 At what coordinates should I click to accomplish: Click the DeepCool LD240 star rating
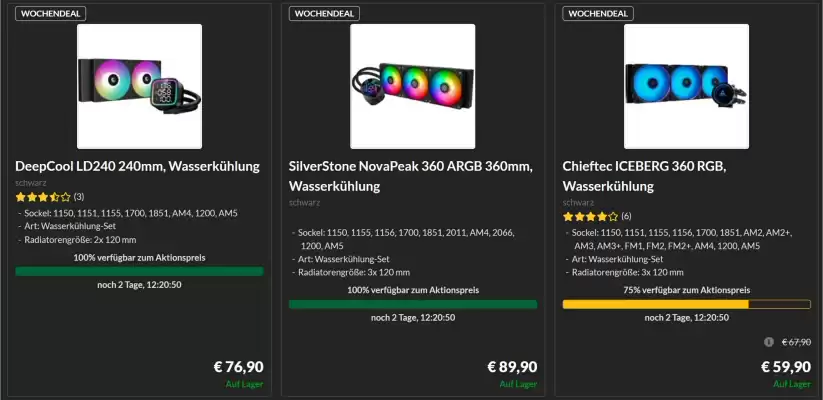[x=43, y=197]
